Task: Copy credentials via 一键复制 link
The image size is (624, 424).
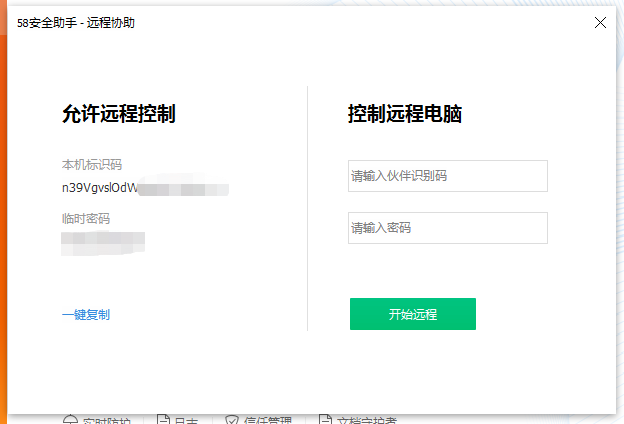Action: click(x=86, y=315)
